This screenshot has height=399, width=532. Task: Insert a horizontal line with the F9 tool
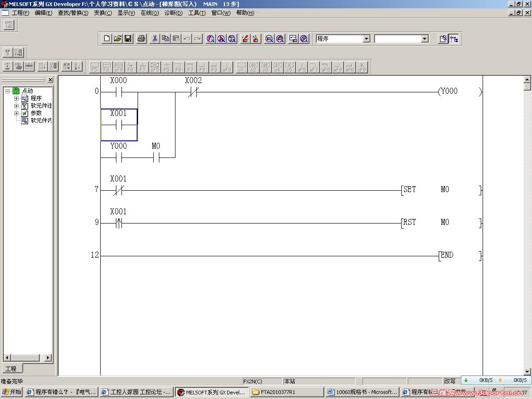pyautogui.click(x=214, y=66)
